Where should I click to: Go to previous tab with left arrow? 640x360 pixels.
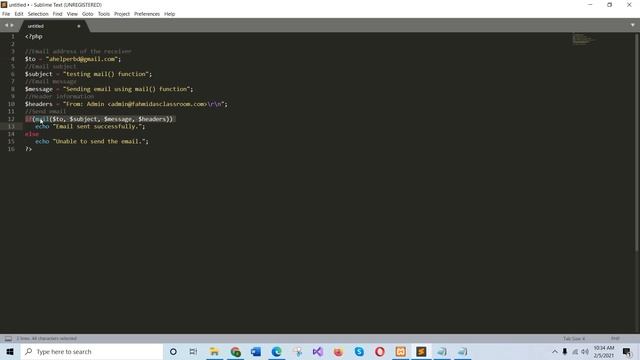[x=6, y=25]
